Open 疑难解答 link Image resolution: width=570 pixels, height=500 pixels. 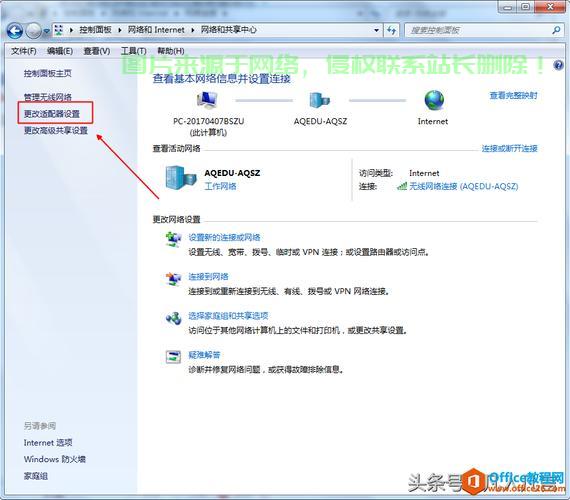(204, 355)
